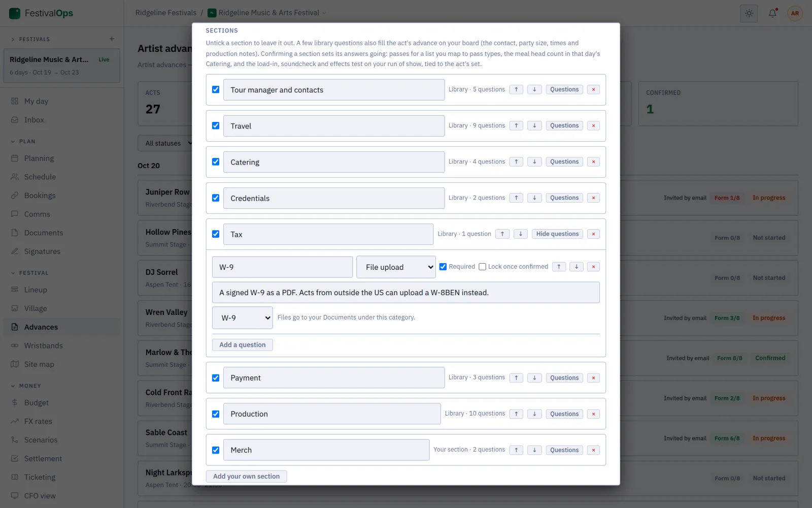812x508 pixels.
Task: Add a festival with plus icon
Action: (112, 39)
